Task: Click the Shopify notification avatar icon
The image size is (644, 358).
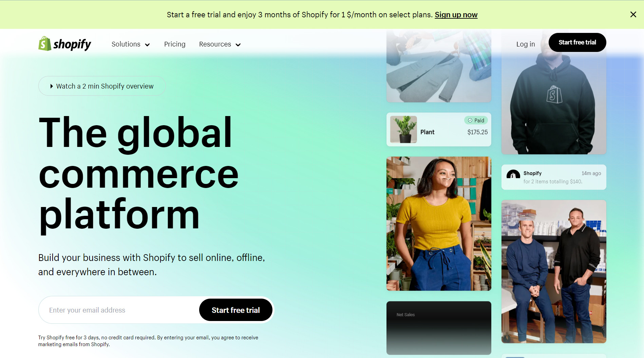Action: (x=513, y=175)
